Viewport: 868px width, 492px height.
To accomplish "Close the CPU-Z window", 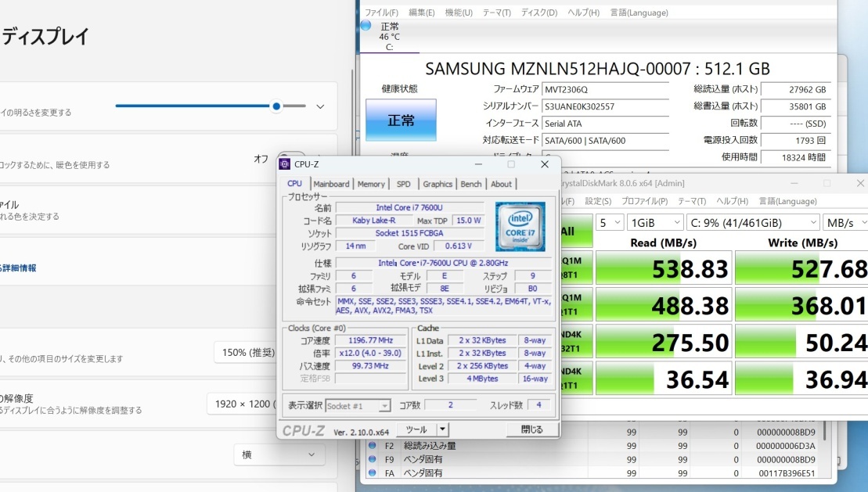I will [x=545, y=164].
